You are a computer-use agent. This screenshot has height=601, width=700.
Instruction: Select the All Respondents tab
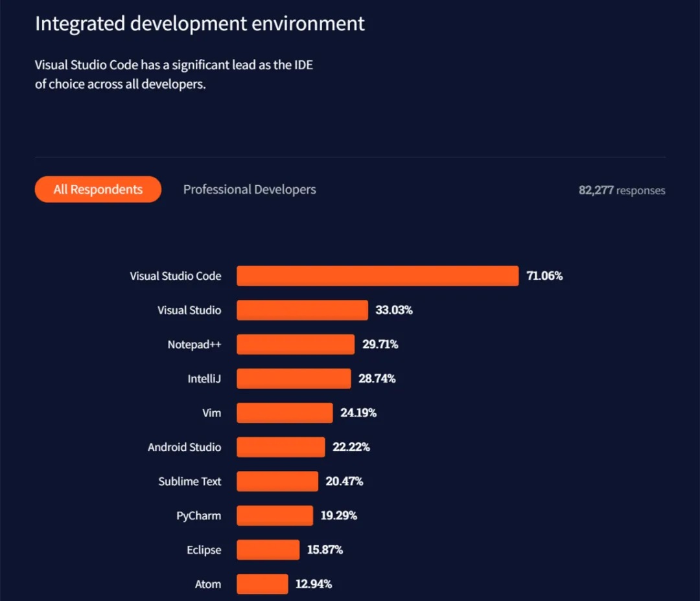click(x=98, y=189)
